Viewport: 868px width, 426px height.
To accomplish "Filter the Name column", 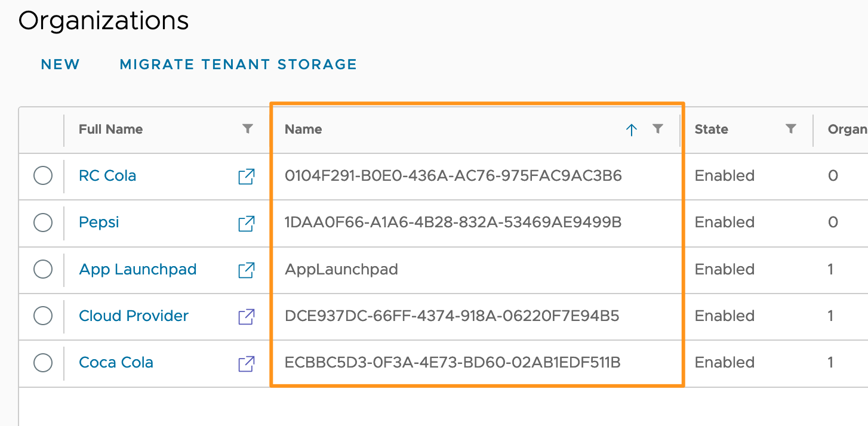I will click(x=658, y=129).
